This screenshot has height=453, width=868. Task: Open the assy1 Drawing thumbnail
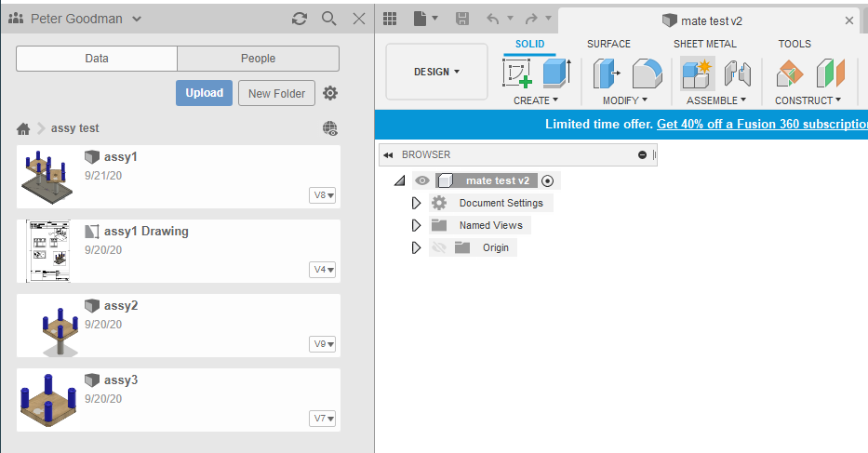[48, 251]
